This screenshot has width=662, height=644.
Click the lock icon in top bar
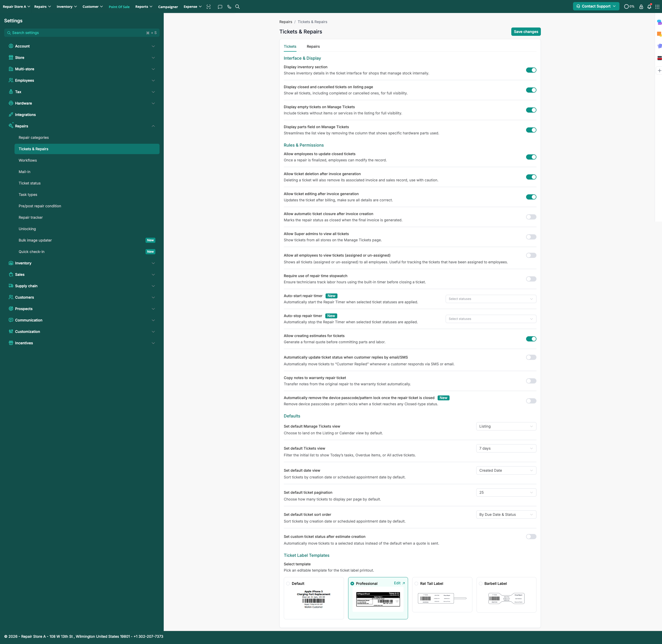[641, 7]
